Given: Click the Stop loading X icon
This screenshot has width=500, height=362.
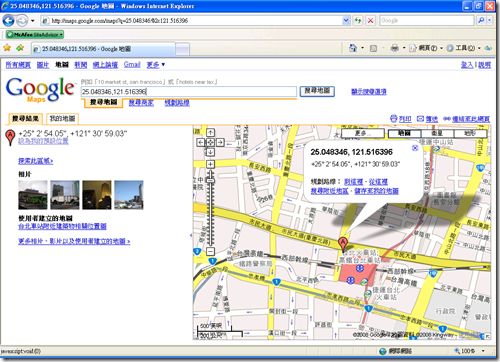Looking at the screenshot, I should [370, 21].
